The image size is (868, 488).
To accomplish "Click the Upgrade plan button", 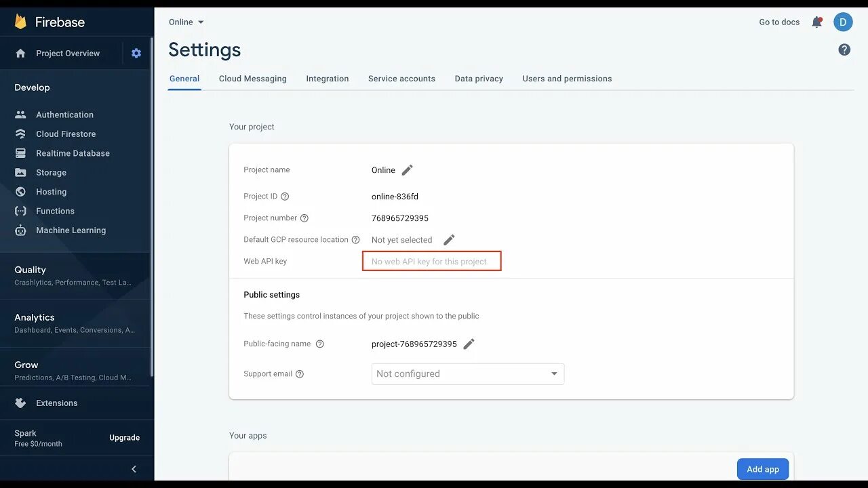I will (x=125, y=438).
